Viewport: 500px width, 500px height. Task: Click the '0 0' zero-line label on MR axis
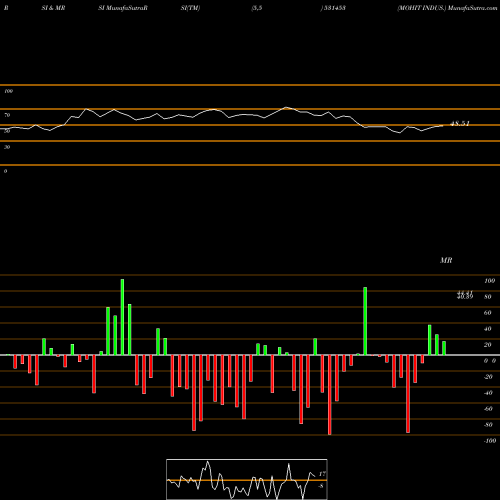click(x=490, y=361)
